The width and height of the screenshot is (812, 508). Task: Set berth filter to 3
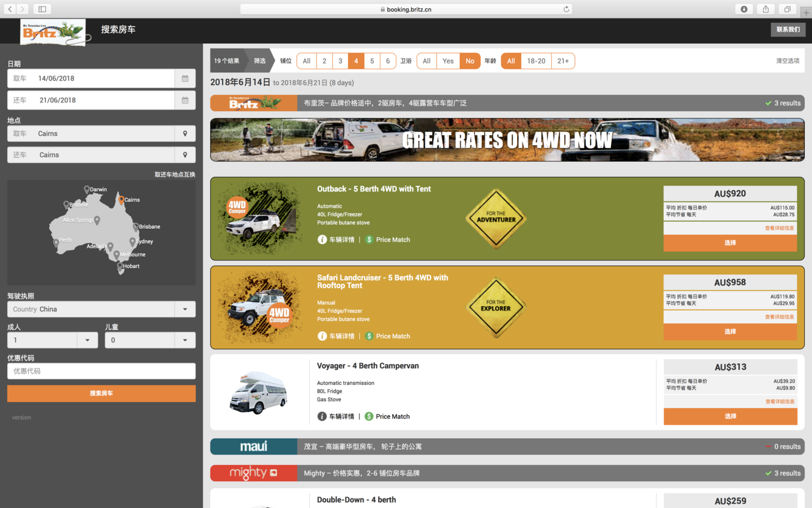click(340, 61)
